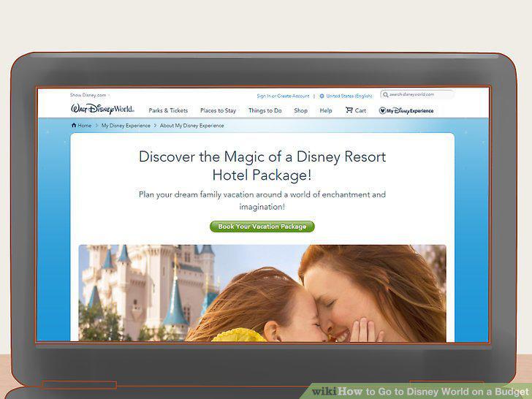This screenshot has width=532, height=399.
Task: Click the Walt Disney World logo
Action: 102,110
